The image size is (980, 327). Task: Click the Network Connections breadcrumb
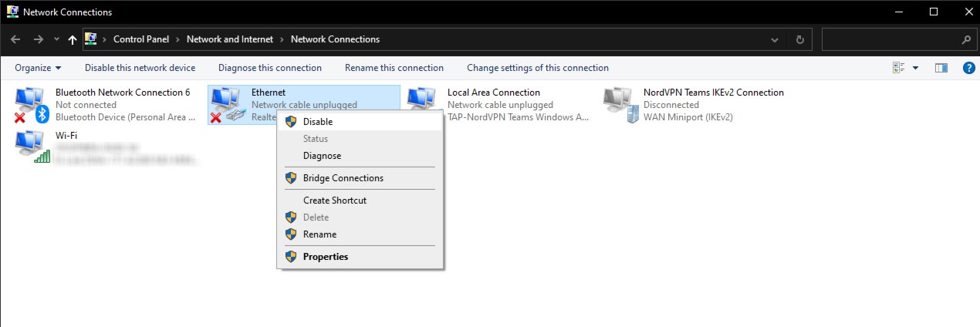point(335,39)
